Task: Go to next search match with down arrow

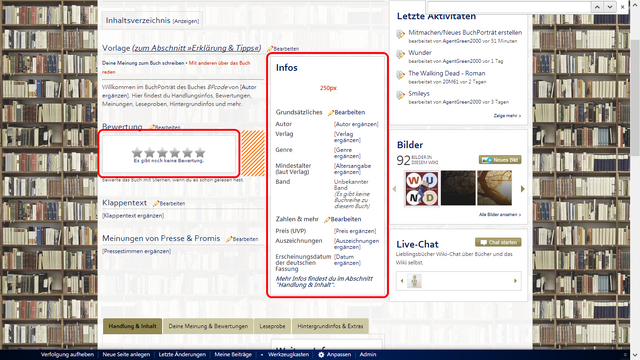Action: coord(610,7)
